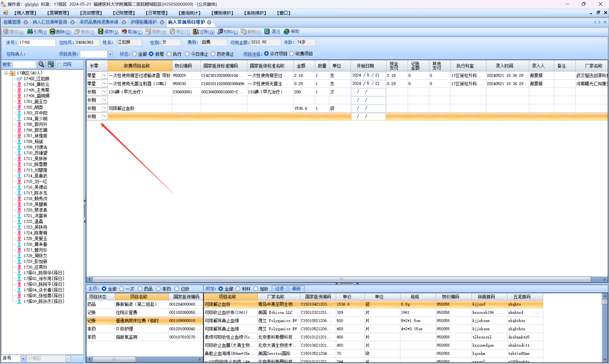Click the main grid horizontal scrollbar
Screen dimensions: 609x364
[x=341, y=279]
